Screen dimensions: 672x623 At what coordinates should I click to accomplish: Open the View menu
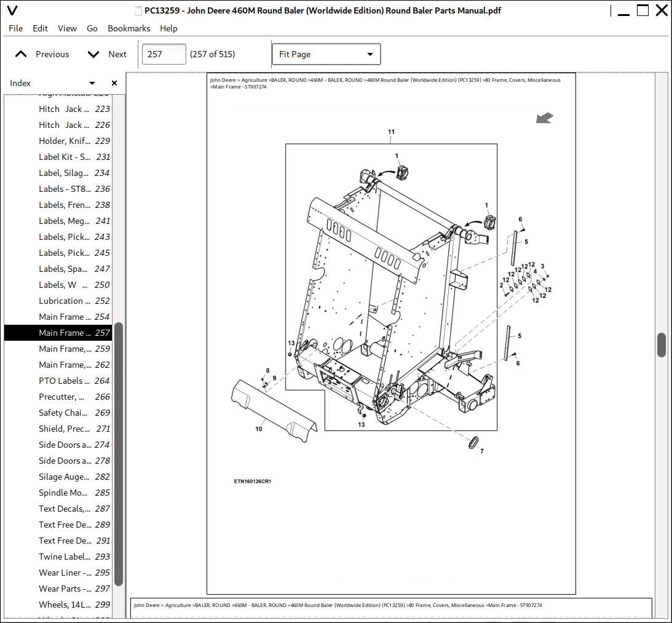67,28
